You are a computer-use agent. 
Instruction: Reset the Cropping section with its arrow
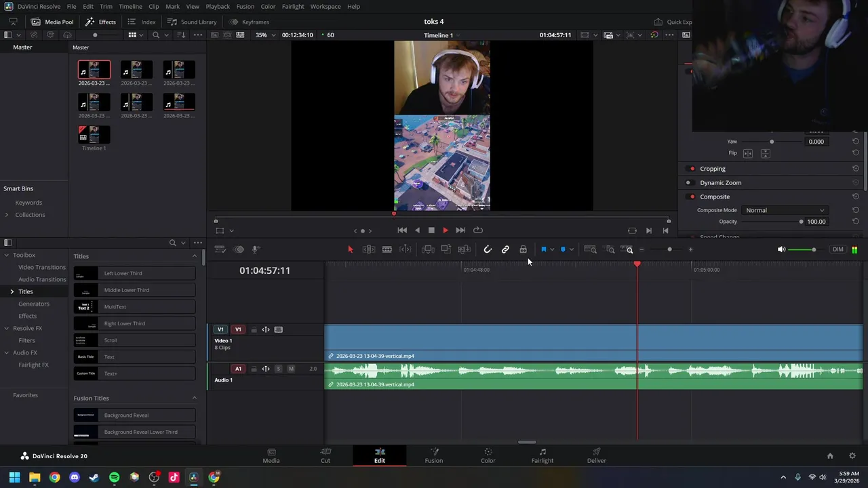(x=856, y=169)
